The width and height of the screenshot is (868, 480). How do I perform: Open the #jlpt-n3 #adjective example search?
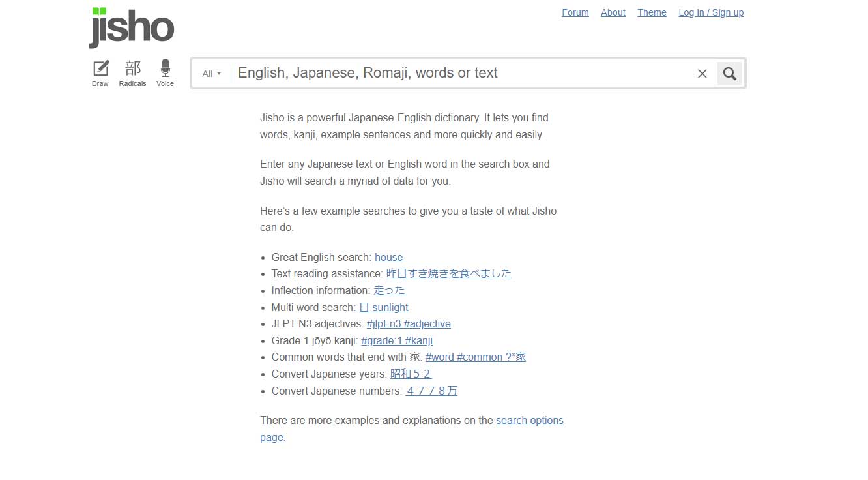409,323
